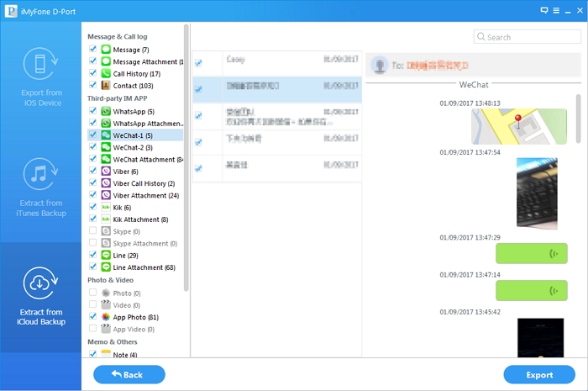Uncheck the WhatsApp (5) checkbox

pos(92,111)
